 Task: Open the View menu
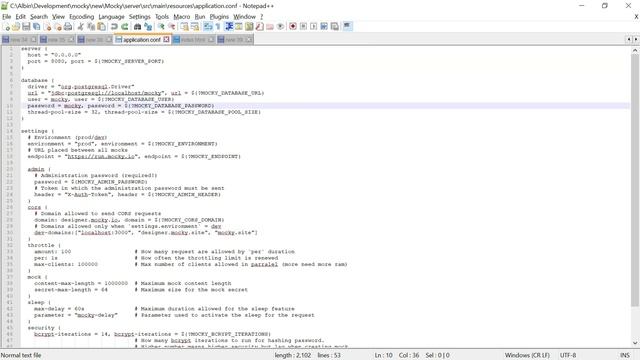tap(58, 17)
